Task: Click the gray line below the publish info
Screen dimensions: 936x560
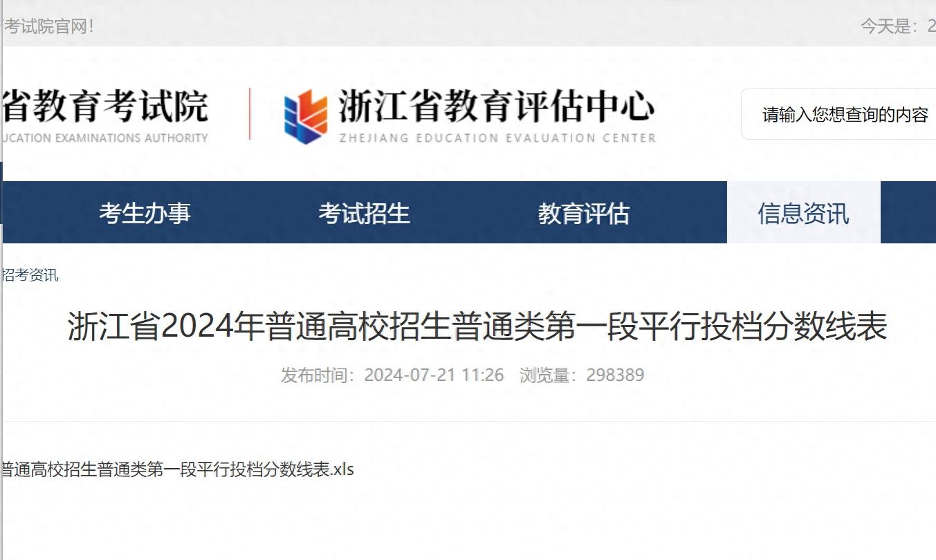Action: [x=469, y=421]
